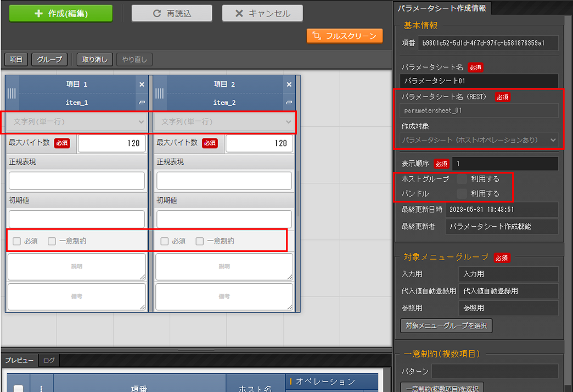The height and width of the screenshot is (392, 573).
Task: Click the 正規表現 input field of 項目 1
Action: [77, 181]
